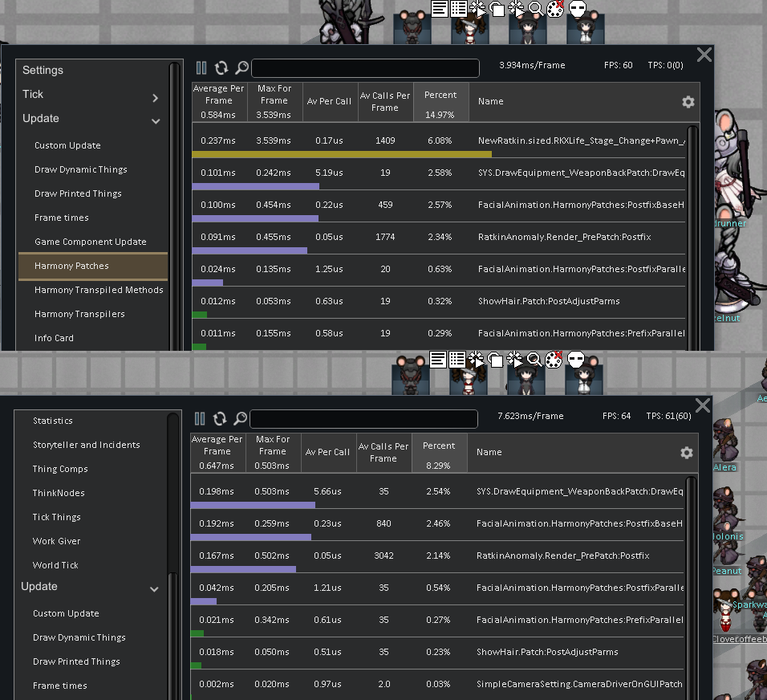Click the sparkle-arrow icon beside the upper table-list icon
The width and height of the screenshot is (767, 700).
click(x=477, y=8)
